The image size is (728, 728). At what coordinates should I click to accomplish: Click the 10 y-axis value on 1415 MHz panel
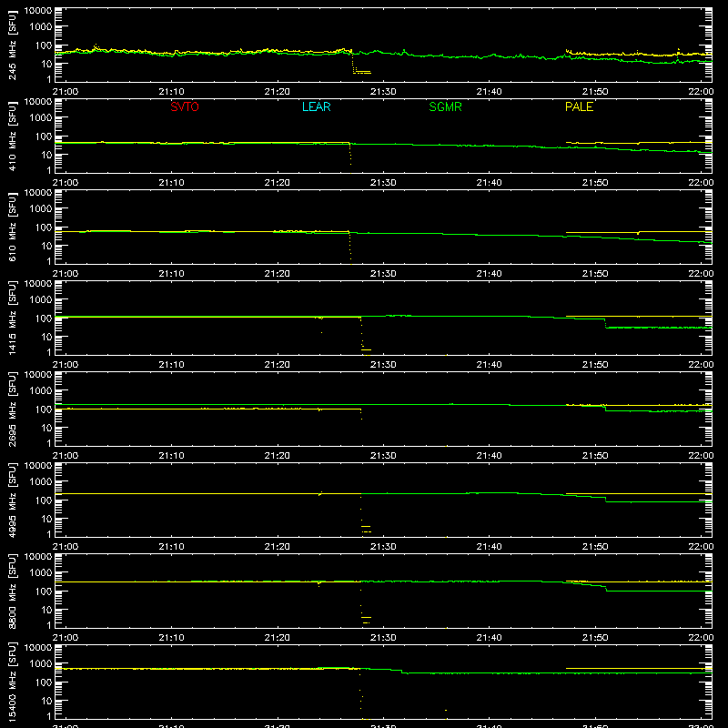pos(46,337)
